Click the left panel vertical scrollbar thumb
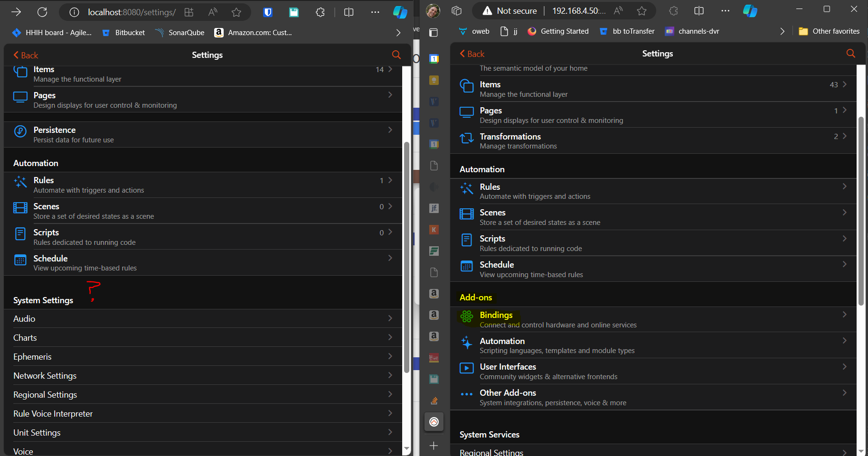 (x=406, y=257)
